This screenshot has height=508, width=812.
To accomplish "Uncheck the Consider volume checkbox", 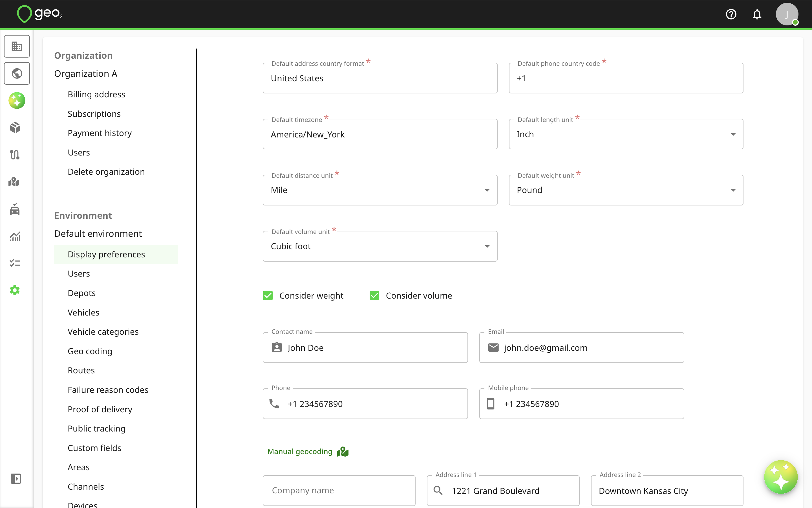I will click(x=374, y=296).
